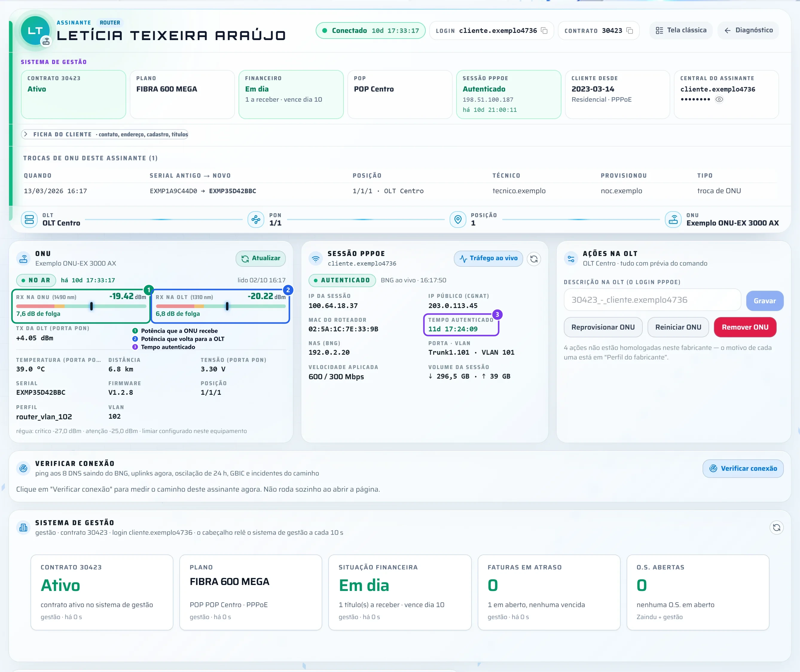Click MAC do roteador 02:5A:1C:7E:33:9B
Viewport: 800px width, 672px height.
(x=343, y=329)
